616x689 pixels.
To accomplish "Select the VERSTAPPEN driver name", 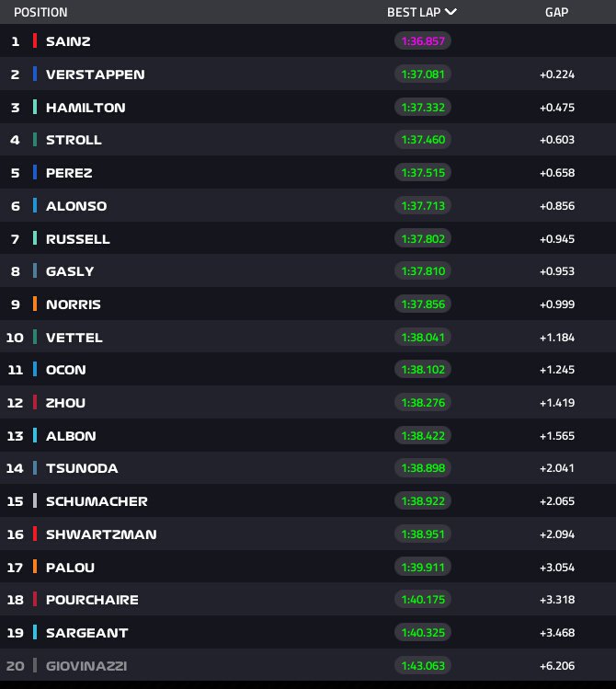I will click(x=95, y=75).
